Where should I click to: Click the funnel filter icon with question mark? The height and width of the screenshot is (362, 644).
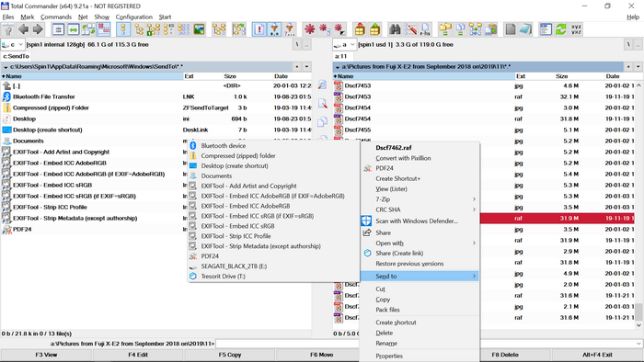coord(289,29)
